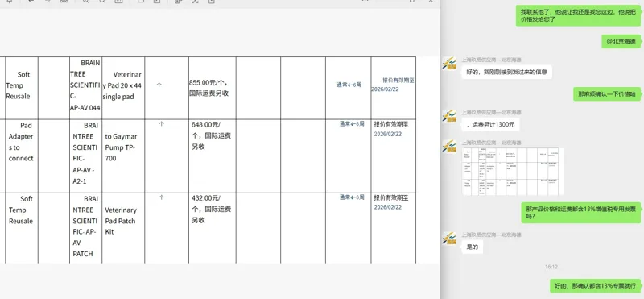
Task: Click '报价有效期至 2026/02/22' in the 648.00元 row
Action: [391, 129]
